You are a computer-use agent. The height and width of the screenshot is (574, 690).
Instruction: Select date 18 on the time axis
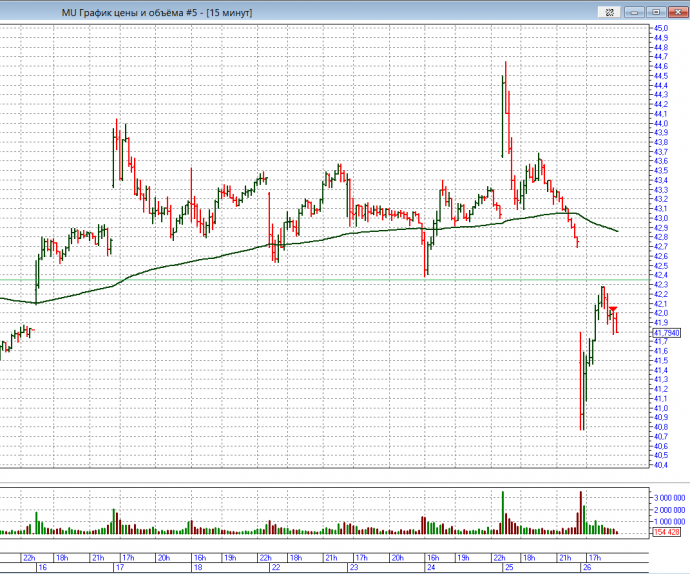pyautogui.click(x=198, y=567)
